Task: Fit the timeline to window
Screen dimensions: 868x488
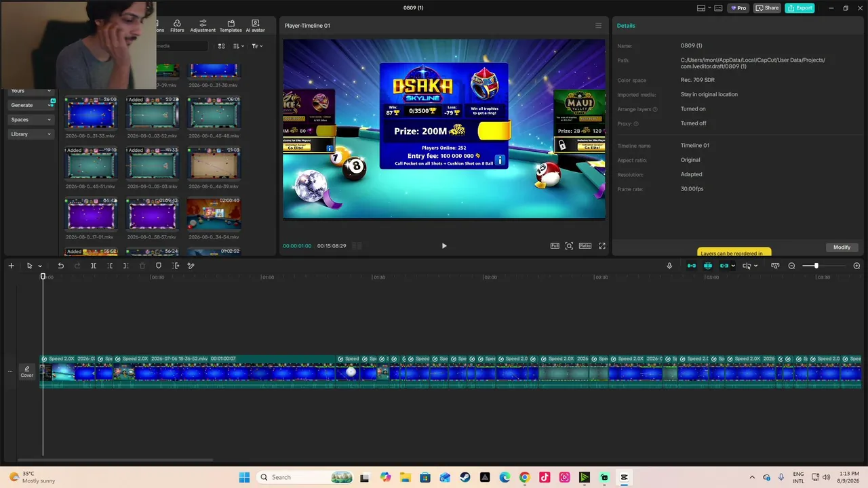Action: click(775, 266)
